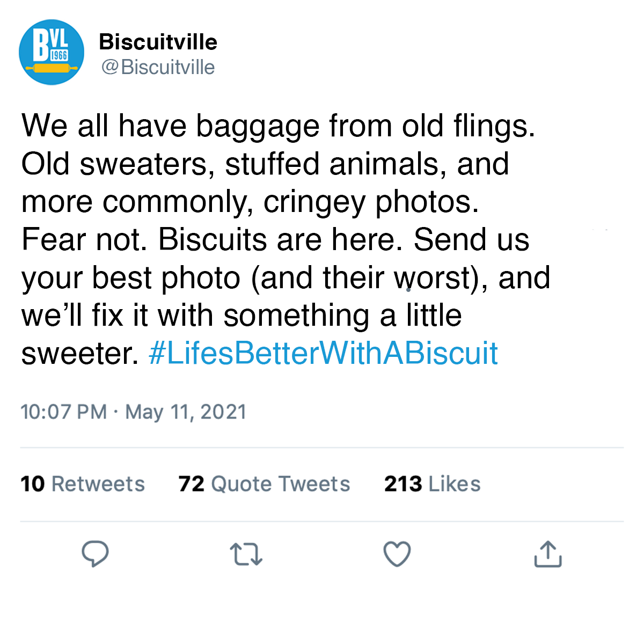Click the tweet's first line about old flings
Screen dimensions: 644x644
[278, 126]
